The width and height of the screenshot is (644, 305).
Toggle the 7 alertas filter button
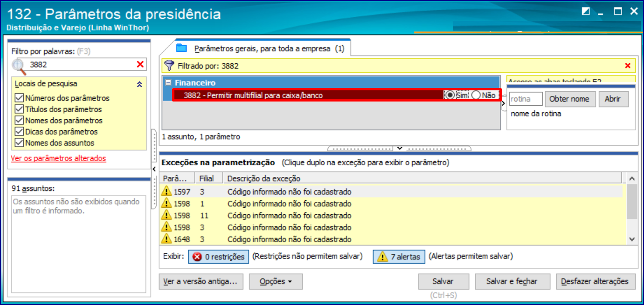(399, 257)
